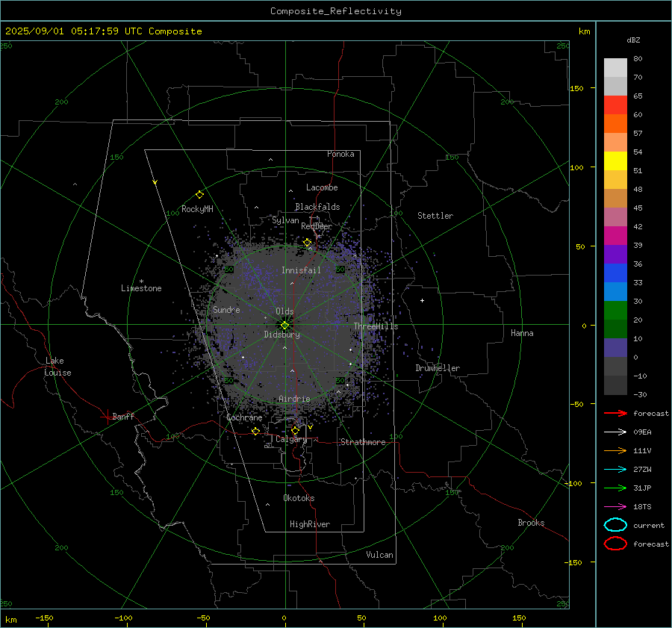
Task: Click the red forecast arrow in legend
Action: (615, 413)
